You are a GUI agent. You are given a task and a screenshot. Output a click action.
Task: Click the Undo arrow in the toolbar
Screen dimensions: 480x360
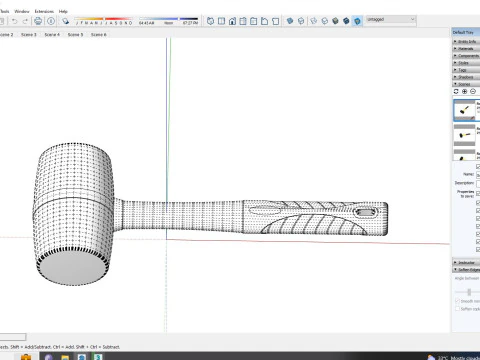click(x=14, y=21)
